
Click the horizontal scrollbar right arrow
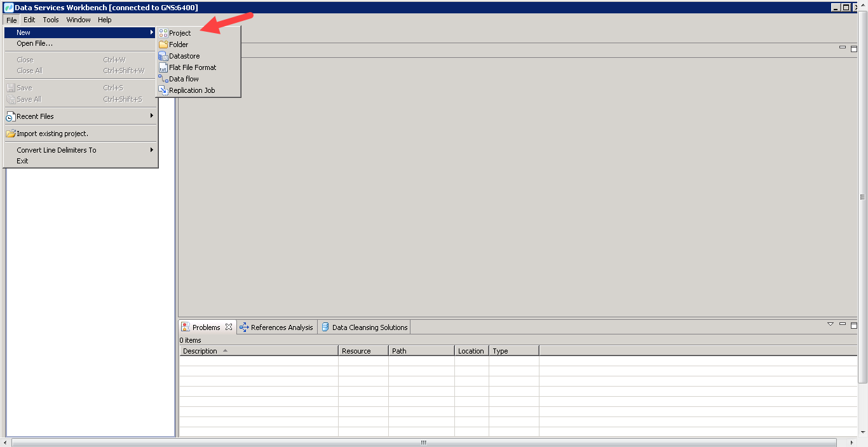853,443
